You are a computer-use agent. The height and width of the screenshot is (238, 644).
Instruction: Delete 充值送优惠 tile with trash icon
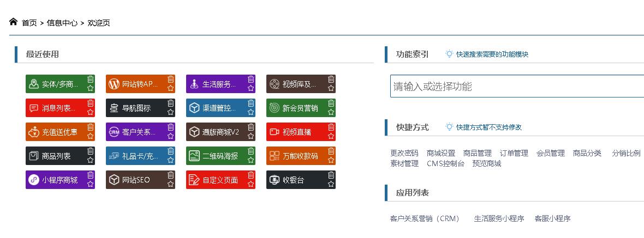(x=91, y=127)
